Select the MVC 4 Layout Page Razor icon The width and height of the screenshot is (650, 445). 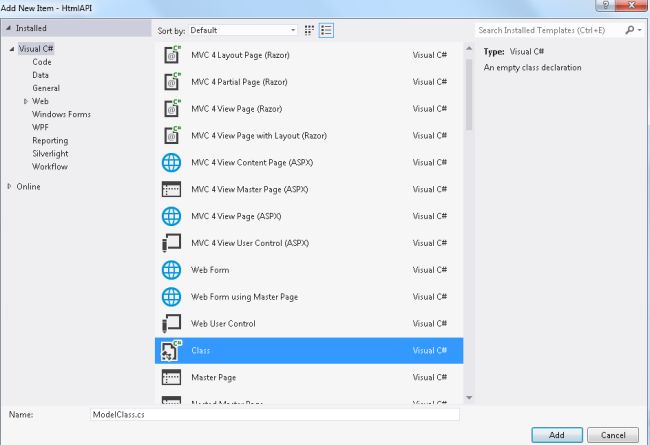(x=172, y=55)
